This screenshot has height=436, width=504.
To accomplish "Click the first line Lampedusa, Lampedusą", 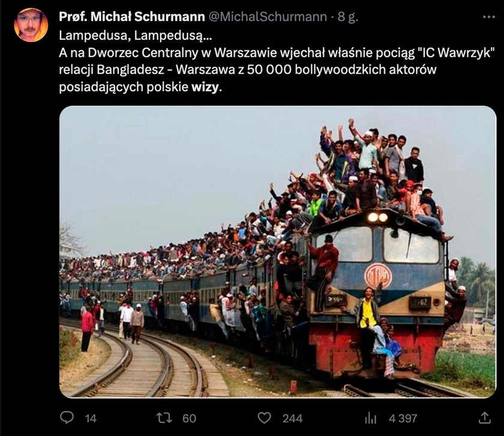I will 136,35.
